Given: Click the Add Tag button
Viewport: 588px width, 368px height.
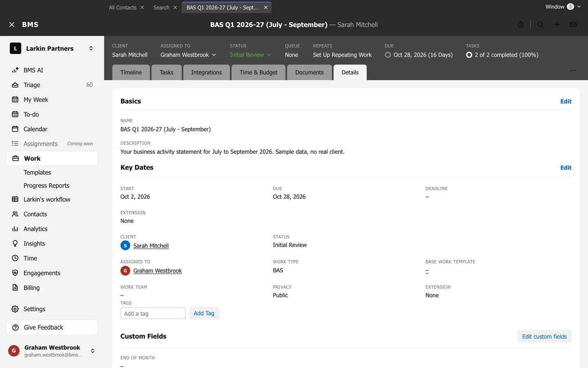Looking at the screenshot, I should pos(204,313).
